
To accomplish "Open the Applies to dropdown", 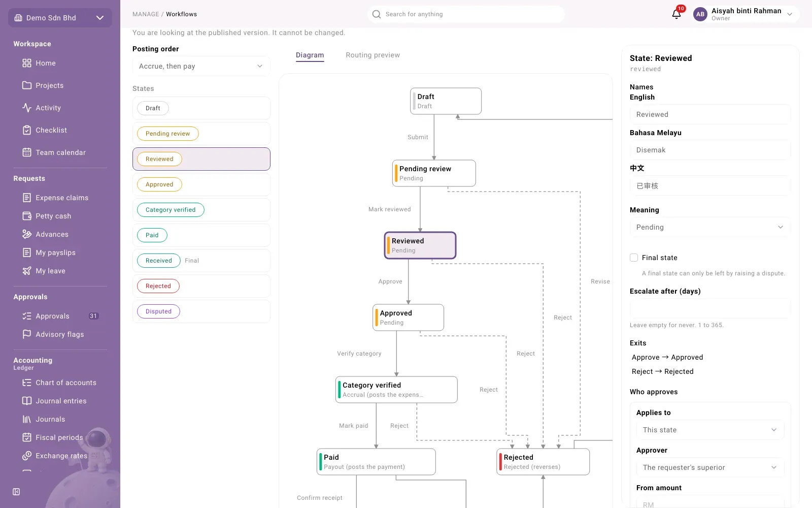I will [710, 430].
